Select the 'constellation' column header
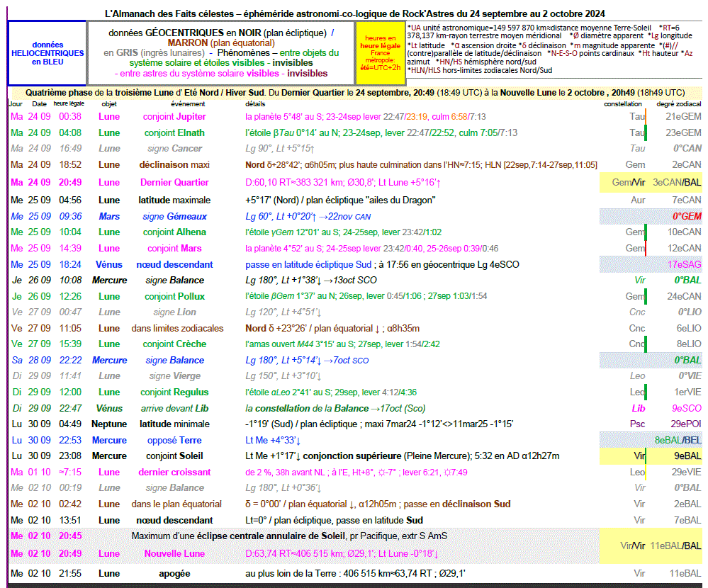708x588 pixels. (x=623, y=104)
